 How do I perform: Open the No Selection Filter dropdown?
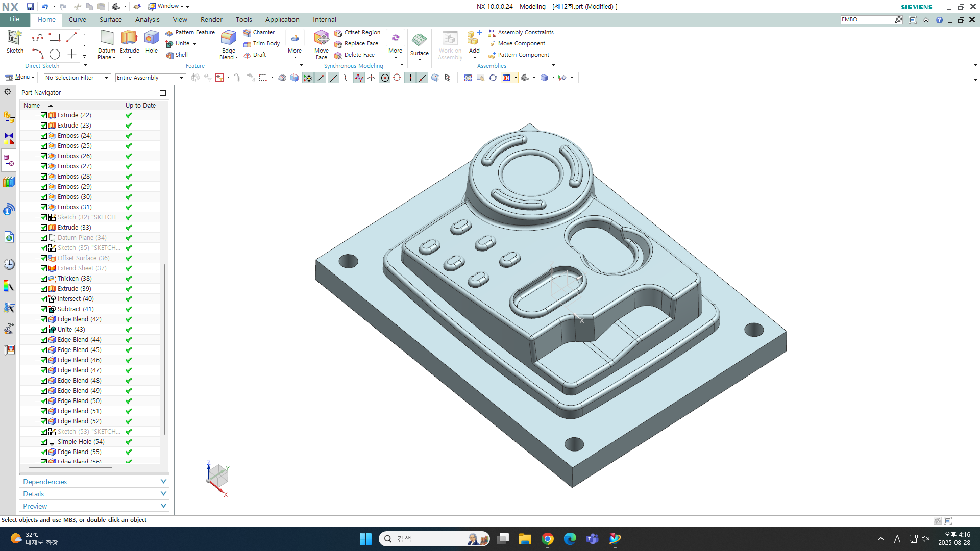77,78
